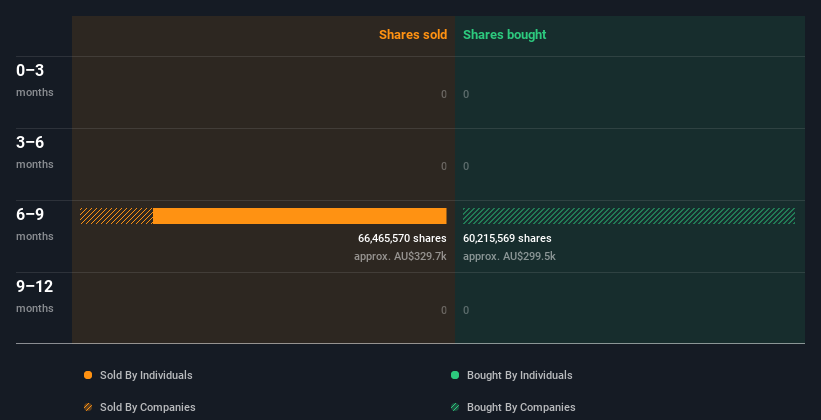This screenshot has height=420, width=821.
Task: Click the 3–6 months row label
Action: 35,152
